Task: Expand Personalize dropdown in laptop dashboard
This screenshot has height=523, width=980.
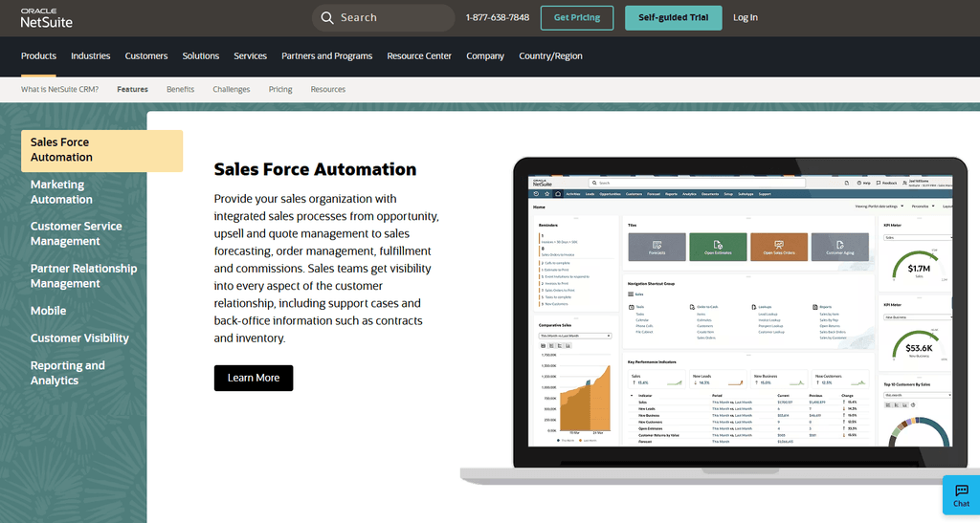Action: point(924,206)
